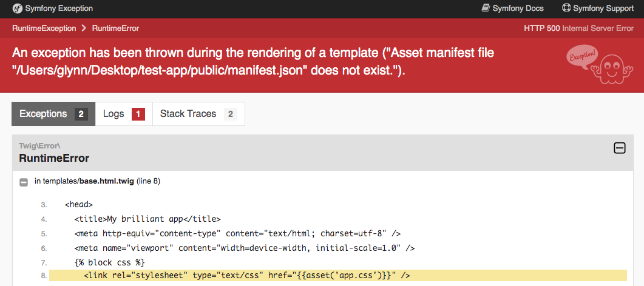Click the Symfony Support lifebuoy icon
The image size is (644, 286).
(x=566, y=8)
